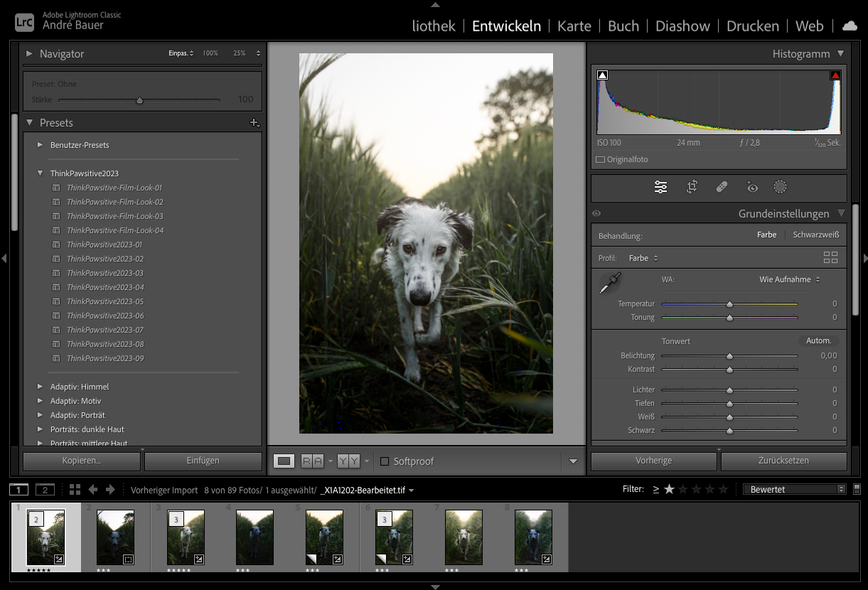Click the Belichtung slider handle
Screen dimensions: 868x590
click(729, 355)
